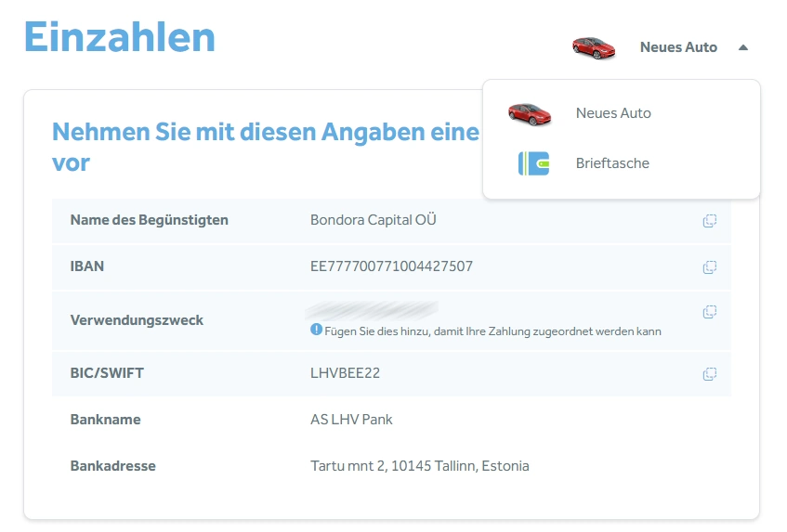
Task: Collapse the account selector using the arrow
Action: click(x=742, y=47)
